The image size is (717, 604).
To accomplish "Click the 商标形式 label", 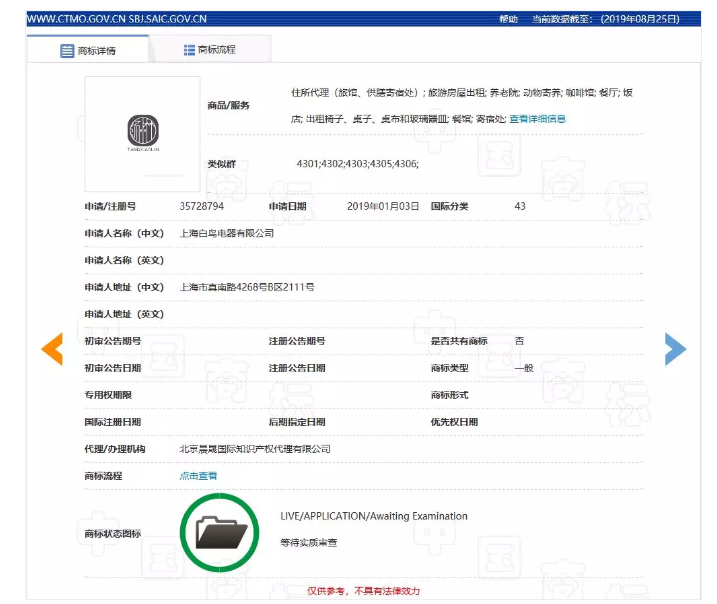I will tap(449, 395).
